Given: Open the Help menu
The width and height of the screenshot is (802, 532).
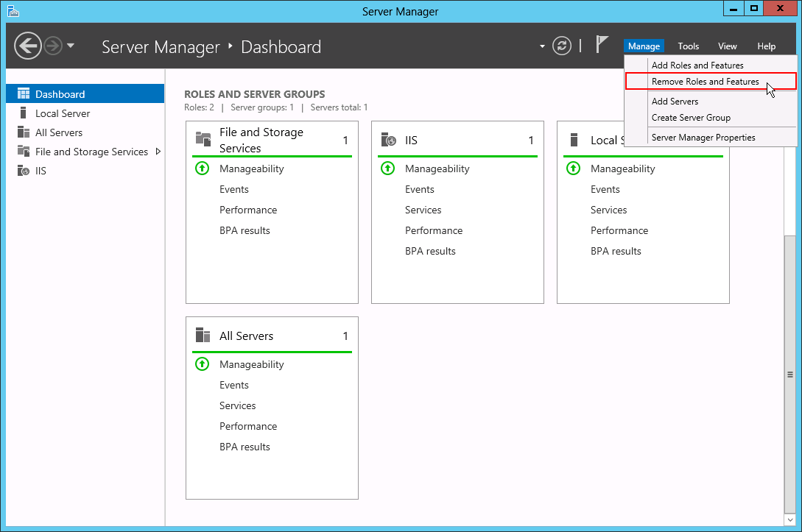Looking at the screenshot, I should 766,46.
